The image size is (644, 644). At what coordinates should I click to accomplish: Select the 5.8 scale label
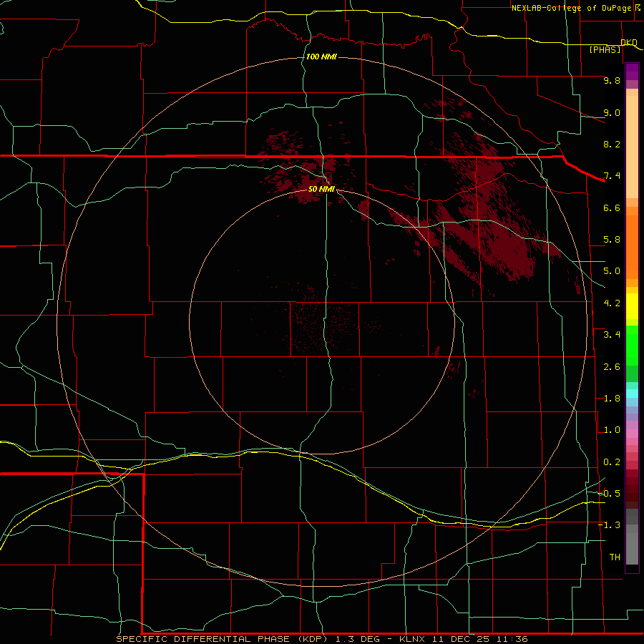tap(612, 240)
